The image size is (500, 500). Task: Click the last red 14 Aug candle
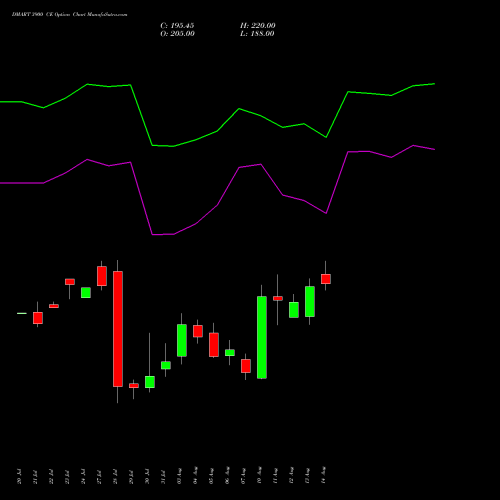[x=326, y=279]
